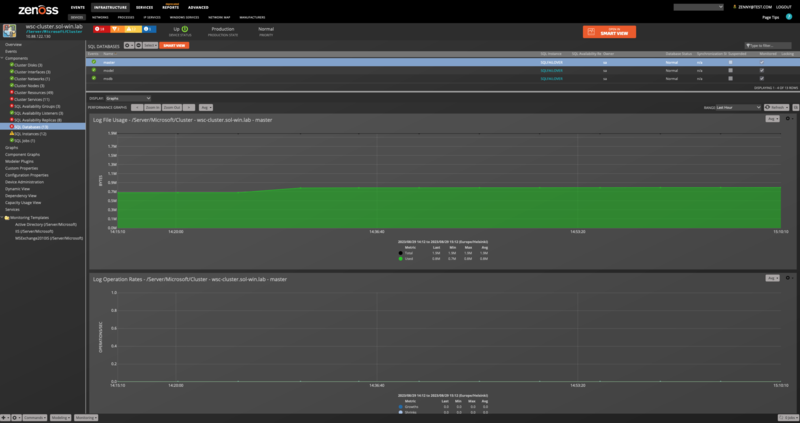Click the pan left arrow graph button

pyautogui.click(x=137, y=108)
